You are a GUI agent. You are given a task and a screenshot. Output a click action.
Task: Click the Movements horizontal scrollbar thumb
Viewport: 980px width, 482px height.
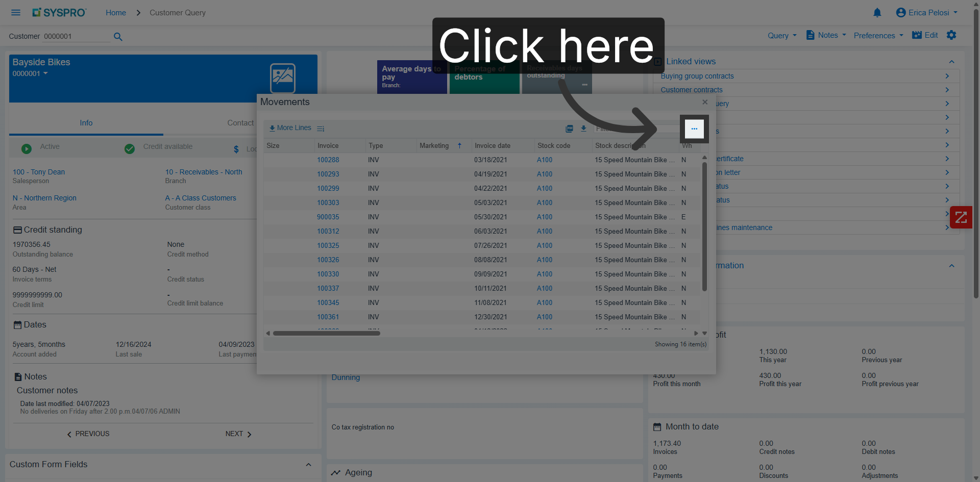pyautogui.click(x=327, y=334)
